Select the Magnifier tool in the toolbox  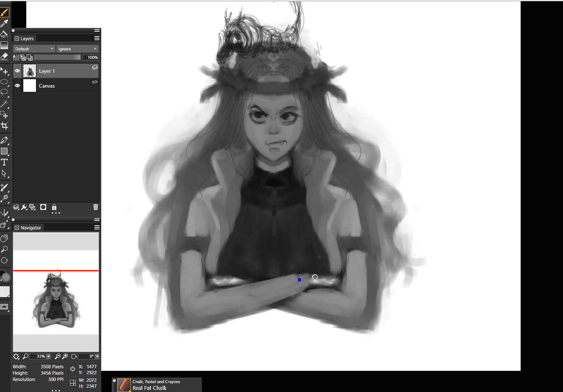tap(5, 249)
